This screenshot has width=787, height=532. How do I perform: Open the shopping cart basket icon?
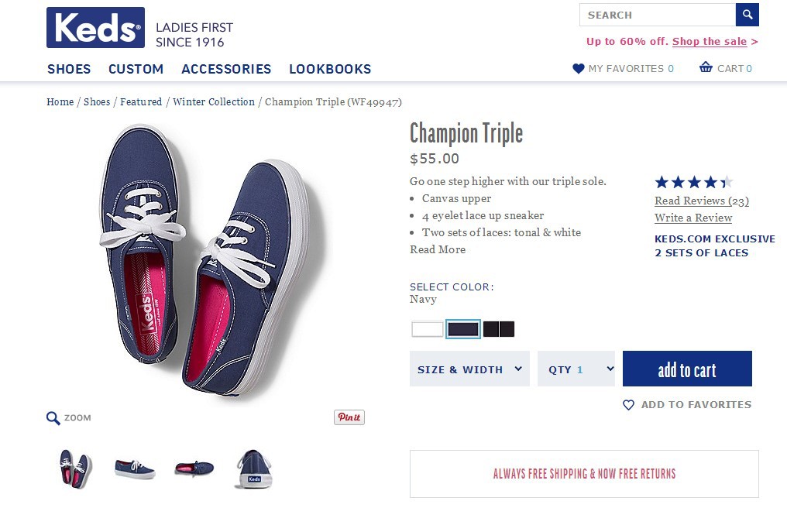point(706,67)
